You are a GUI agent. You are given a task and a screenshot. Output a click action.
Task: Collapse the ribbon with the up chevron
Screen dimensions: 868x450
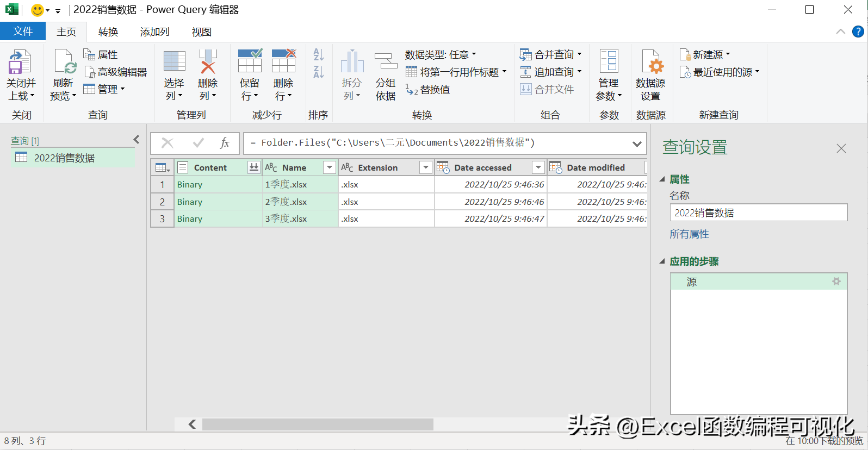[x=841, y=32]
